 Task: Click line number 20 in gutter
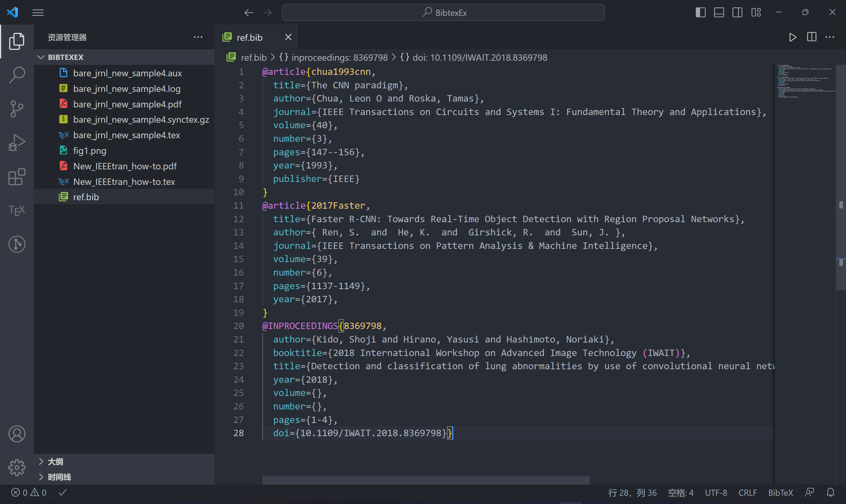(x=239, y=326)
